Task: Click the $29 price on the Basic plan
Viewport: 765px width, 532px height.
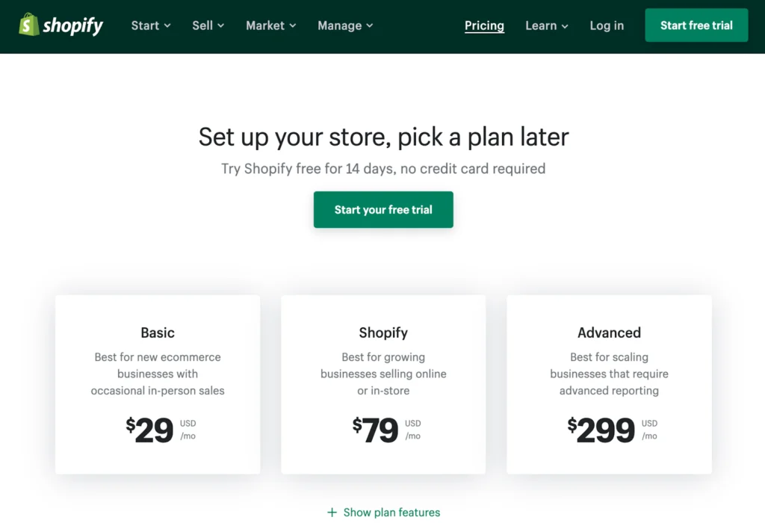Action: click(x=151, y=430)
